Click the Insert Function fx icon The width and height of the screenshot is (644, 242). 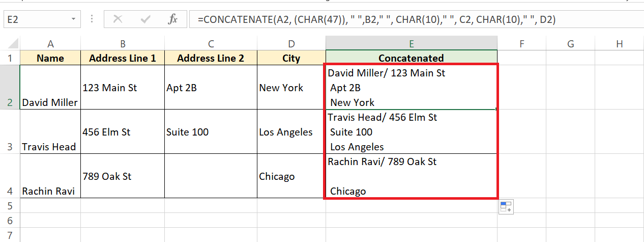click(x=173, y=19)
